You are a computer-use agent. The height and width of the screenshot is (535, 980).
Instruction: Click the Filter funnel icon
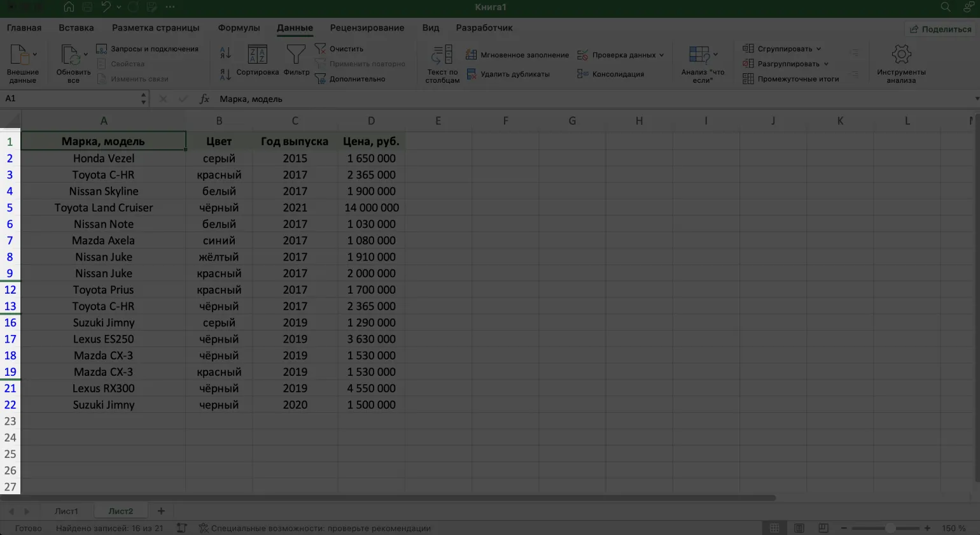point(296,55)
